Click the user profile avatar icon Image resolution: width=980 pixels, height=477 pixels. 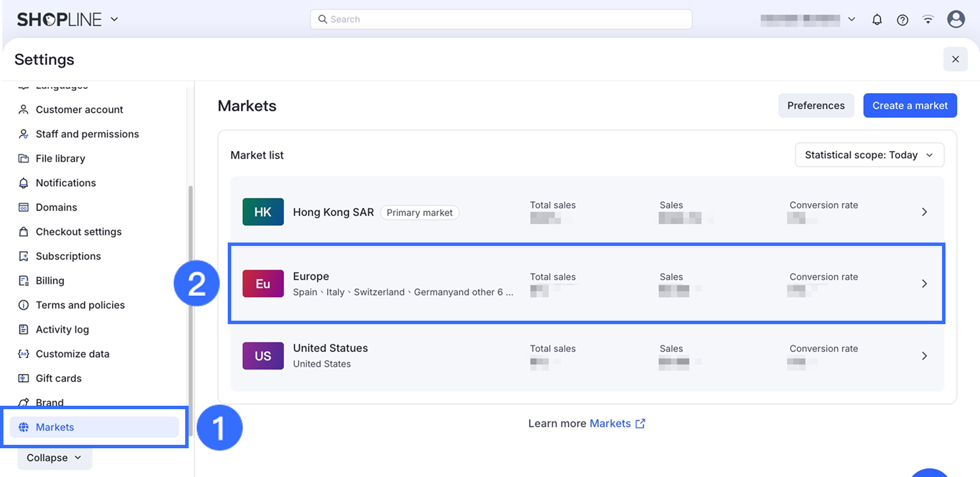pyautogui.click(x=955, y=19)
